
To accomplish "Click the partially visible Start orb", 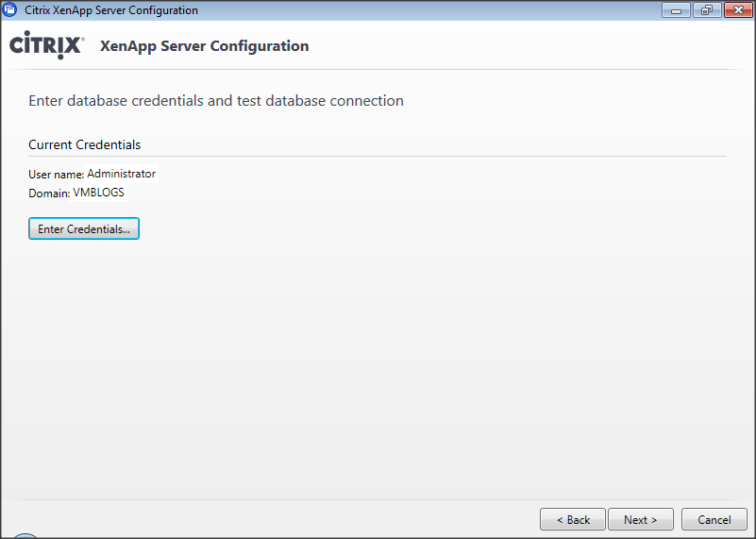I will pos(25,535).
